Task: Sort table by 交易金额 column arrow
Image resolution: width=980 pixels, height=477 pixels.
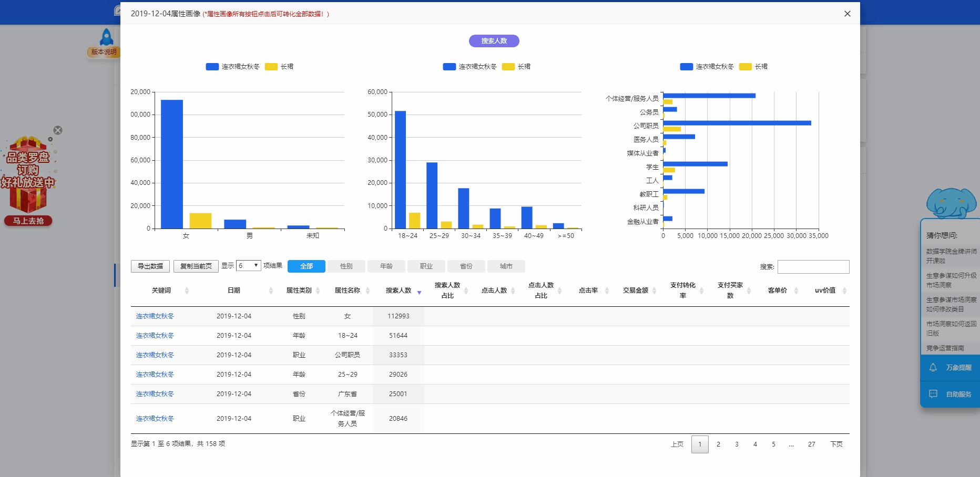Action: (655, 290)
